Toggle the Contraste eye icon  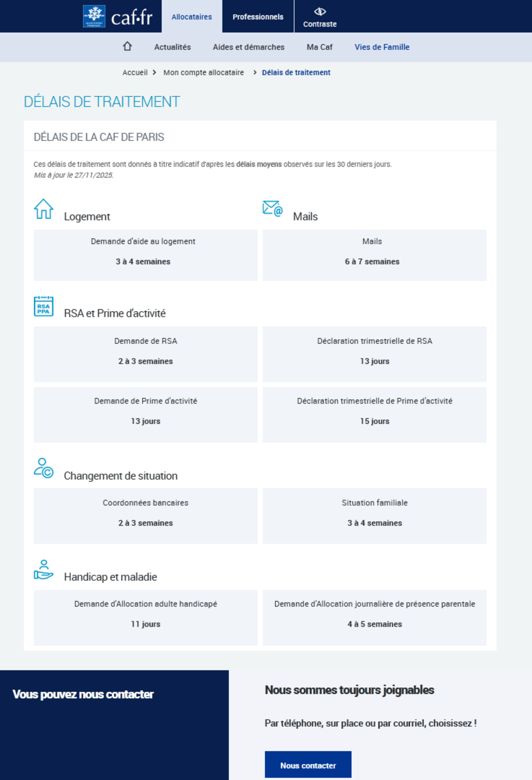tap(320, 12)
